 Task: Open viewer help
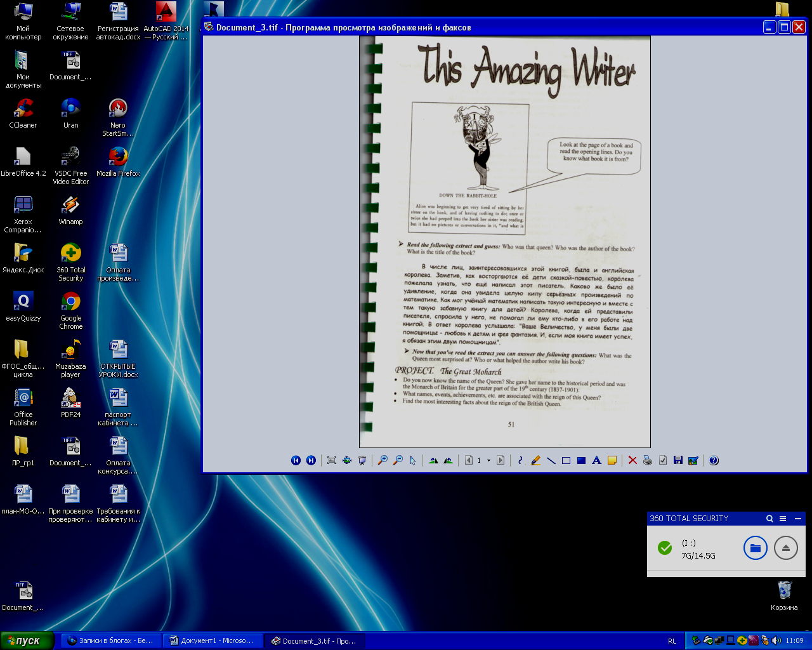(x=714, y=460)
